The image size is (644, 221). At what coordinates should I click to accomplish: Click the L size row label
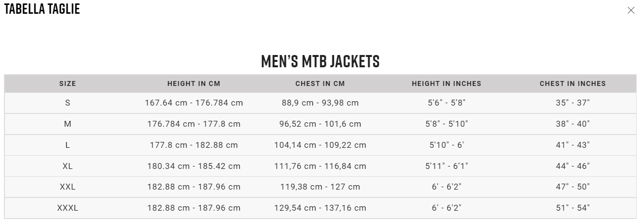tap(68, 145)
